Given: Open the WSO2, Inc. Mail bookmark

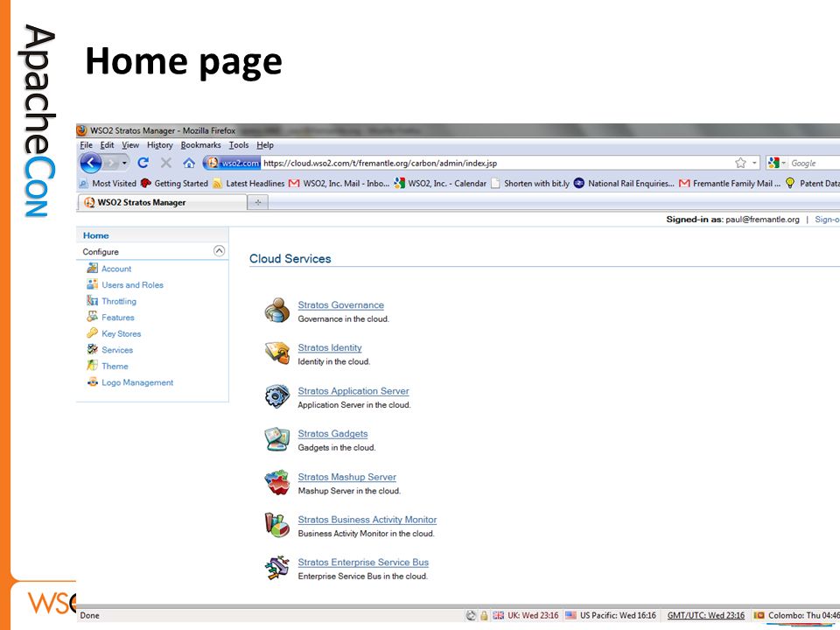Looking at the screenshot, I should 339,183.
